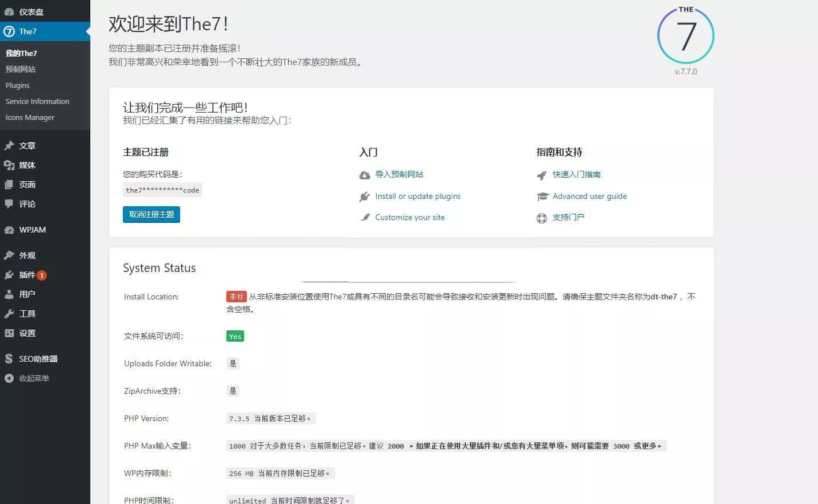
Task: Click the v.7.7.0 version label
Action: (686, 71)
